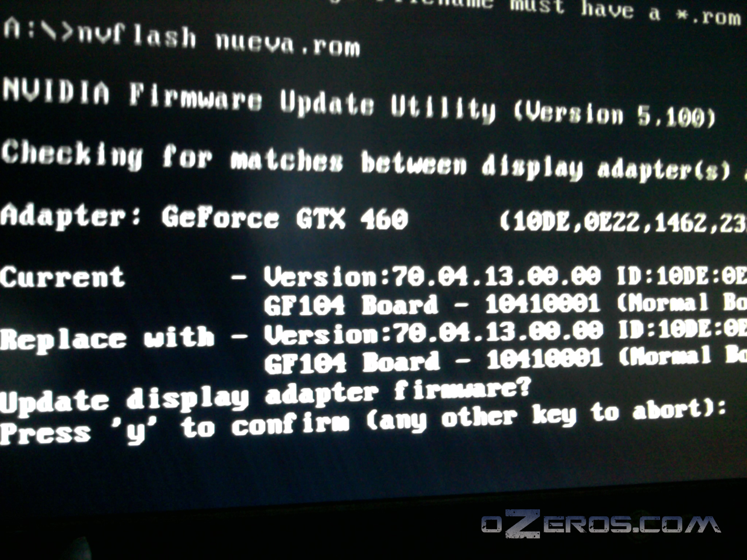The width and height of the screenshot is (747, 560).
Task: Click the Current 'Version:70.04.13.00.00' text
Action: point(432,276)
